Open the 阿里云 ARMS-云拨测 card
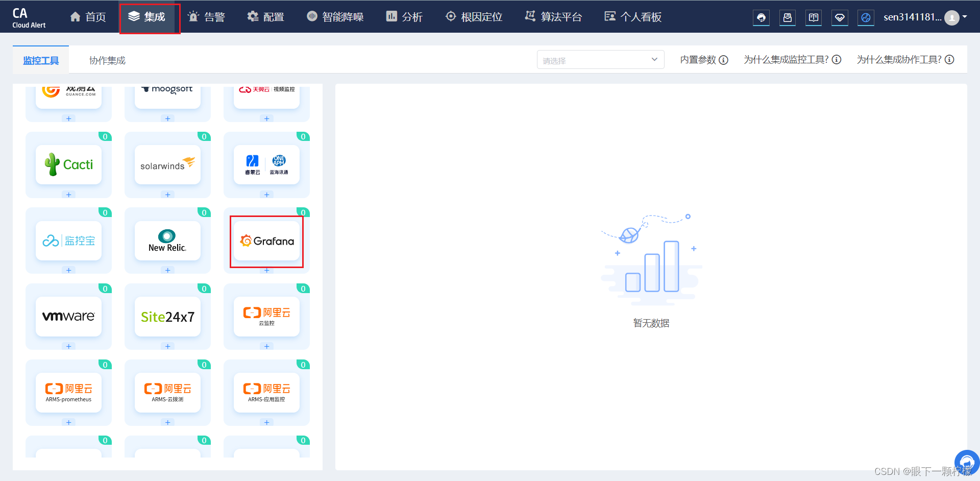980x481 pixels. 167,393
